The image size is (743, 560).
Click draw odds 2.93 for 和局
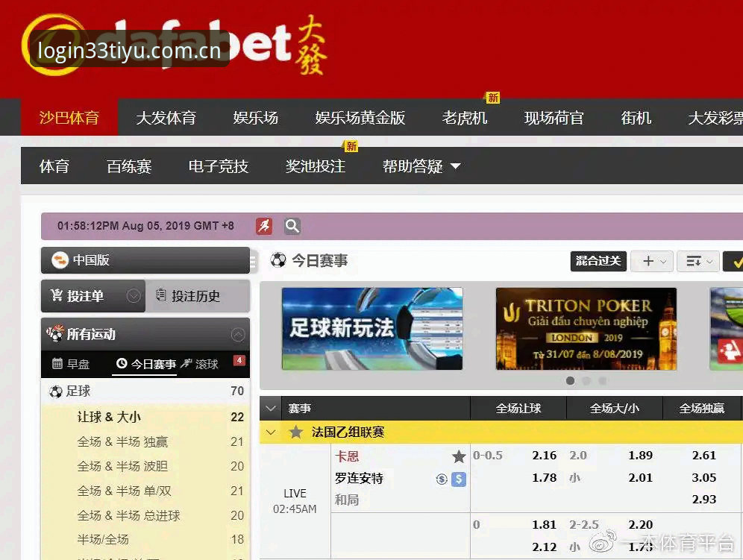703,500
